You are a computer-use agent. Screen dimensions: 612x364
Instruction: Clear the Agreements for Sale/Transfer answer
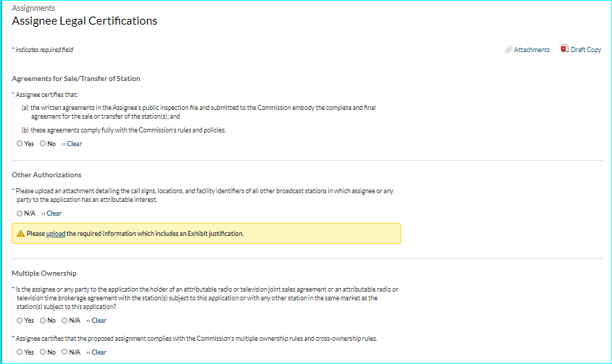pyautogui.click(x=72, y=144)
